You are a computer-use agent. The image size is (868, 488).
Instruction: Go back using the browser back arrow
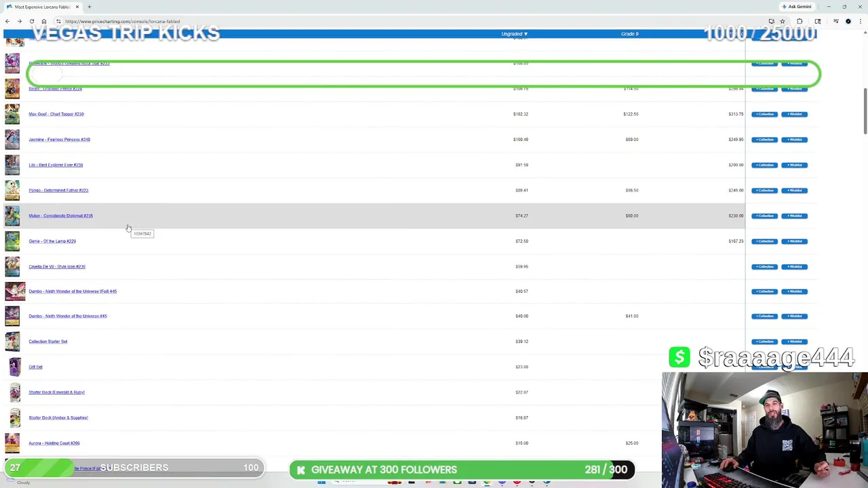click(7, 21)
